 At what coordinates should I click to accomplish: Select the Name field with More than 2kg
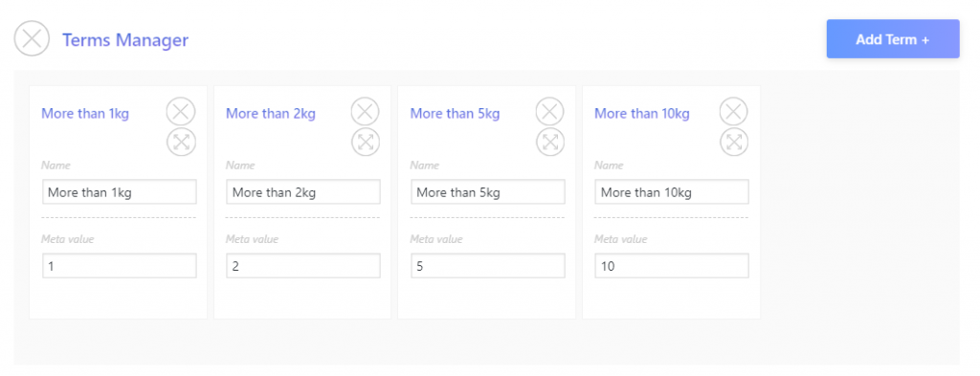pyautogui.click(x=303, y=192)
